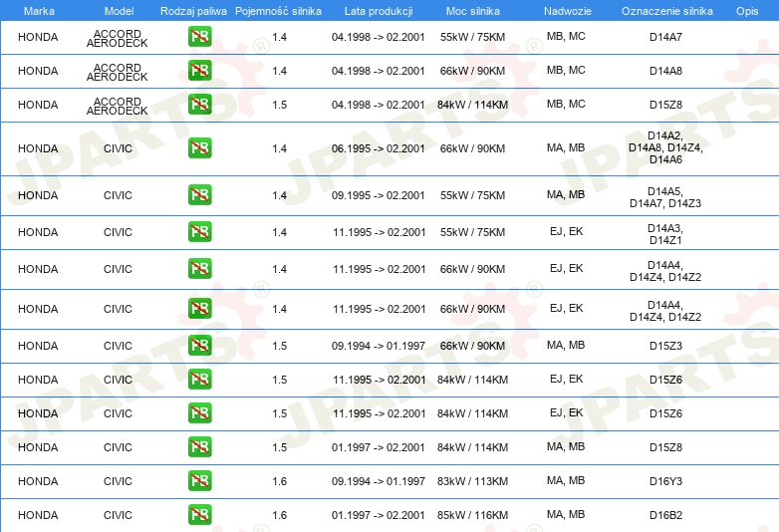Click production years 06.1995 -> 02.2001
The width and height of the screenshot is (779, 532).
[x=379, y=148]
